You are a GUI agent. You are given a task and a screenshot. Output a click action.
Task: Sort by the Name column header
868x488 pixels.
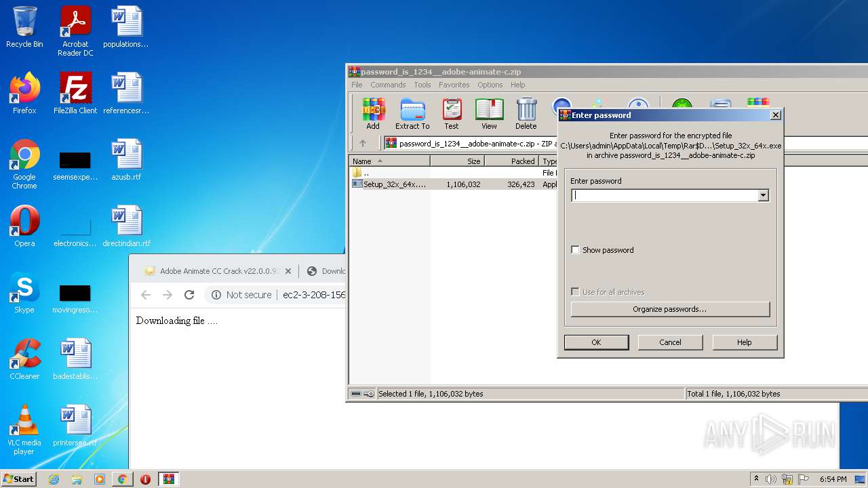click(389, 161)
